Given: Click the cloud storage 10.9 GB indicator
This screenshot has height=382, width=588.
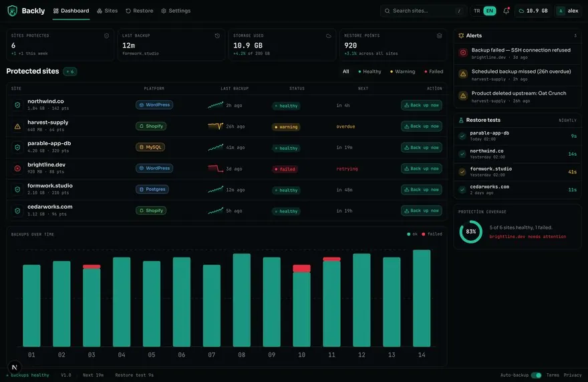Looking at the screenshot, I should click(533, 11).
